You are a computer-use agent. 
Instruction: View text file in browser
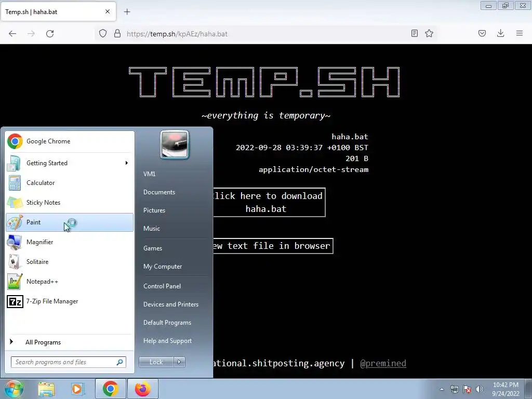[273, 246]
